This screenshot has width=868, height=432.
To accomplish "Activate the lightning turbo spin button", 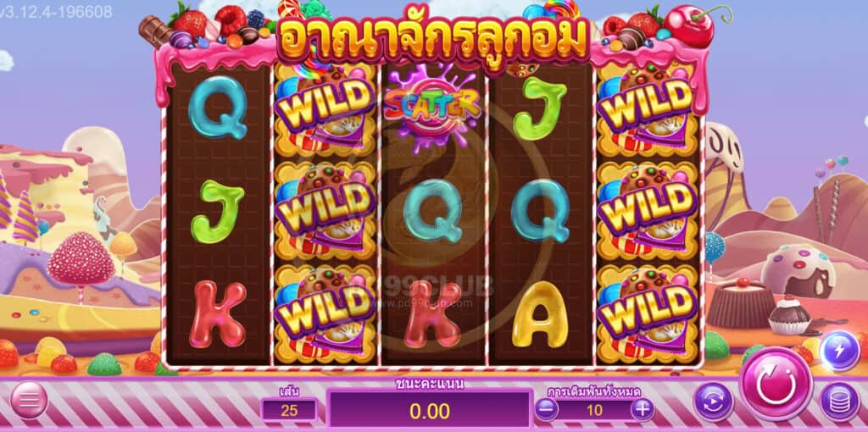I will [x=839, y=351].
